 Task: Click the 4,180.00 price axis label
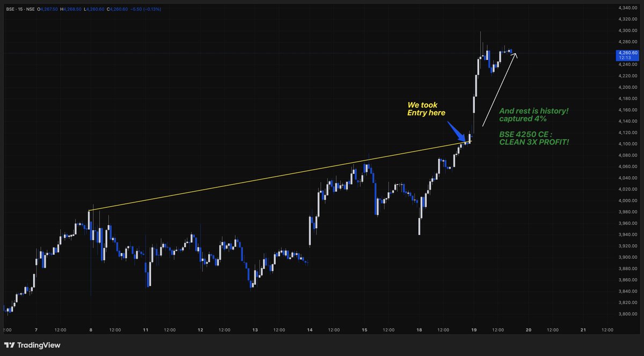[x=627, y=98]
